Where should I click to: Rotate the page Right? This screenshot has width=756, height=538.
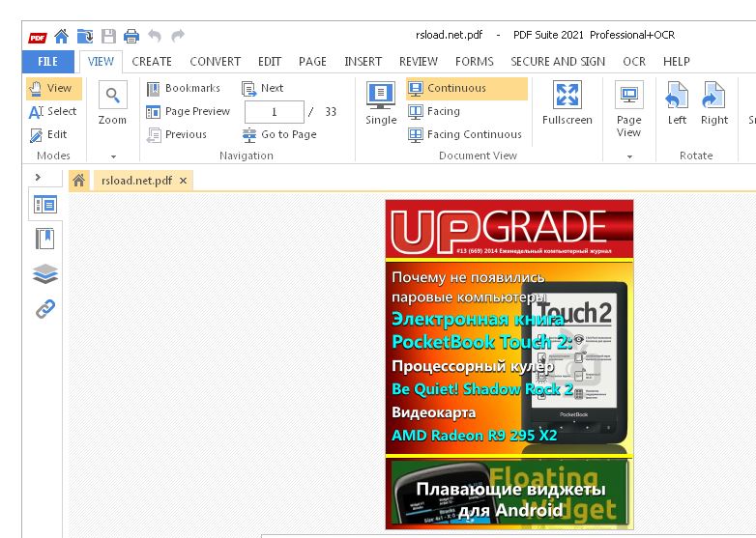714,102
